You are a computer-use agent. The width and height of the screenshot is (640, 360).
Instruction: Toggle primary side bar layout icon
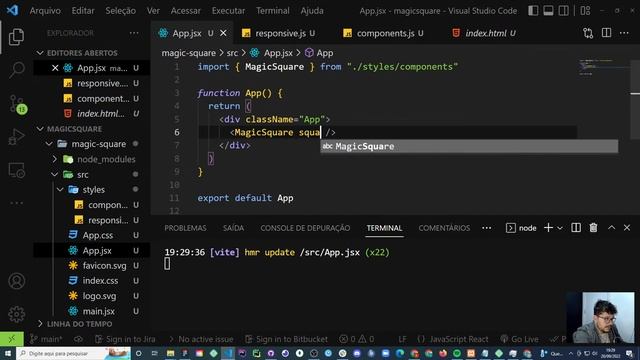point(533,11)
